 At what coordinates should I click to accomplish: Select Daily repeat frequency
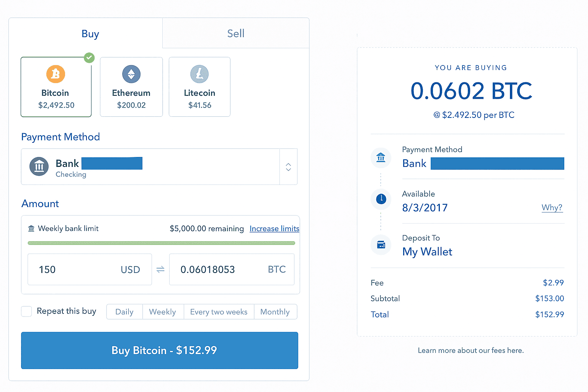(124, 312)
